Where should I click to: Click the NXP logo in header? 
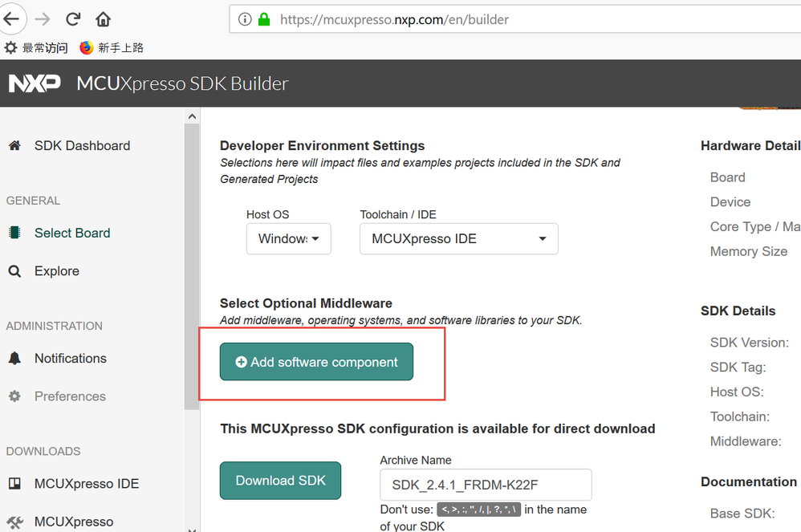(x=34, y=83)
